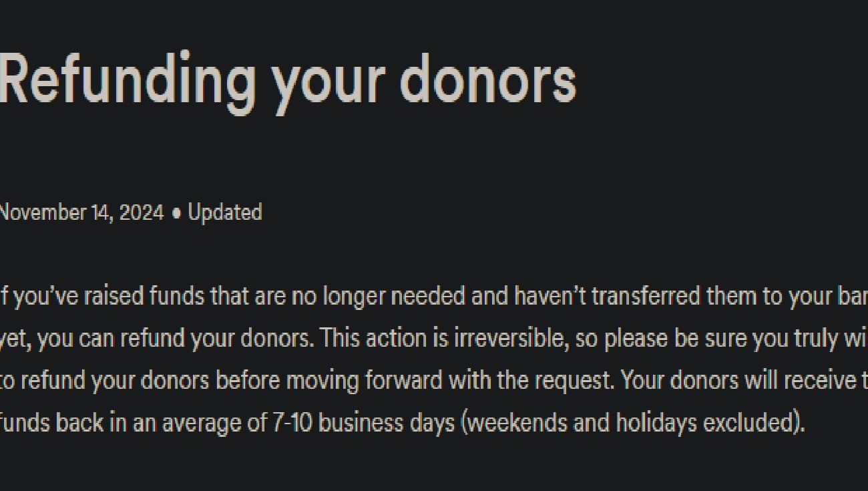Click the "Updated" label
The width and height of the screenshot is (868, 491).
click(x=225, y=212)
